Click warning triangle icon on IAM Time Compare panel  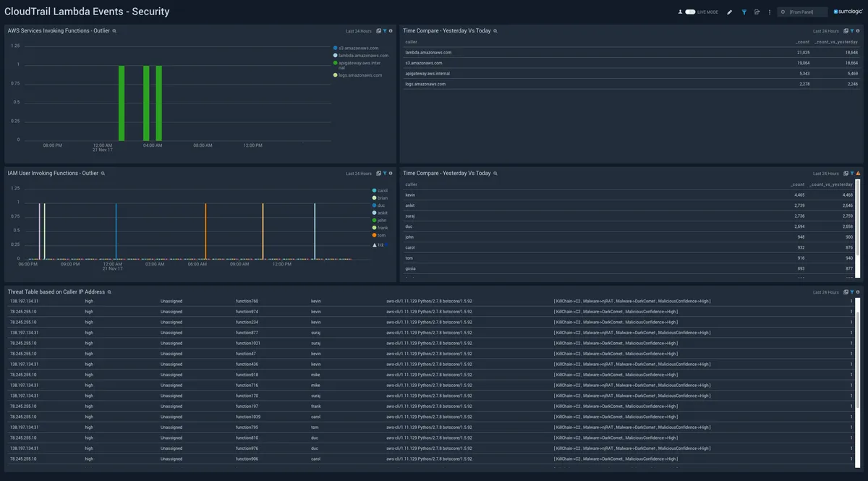[x=858, y=174]
